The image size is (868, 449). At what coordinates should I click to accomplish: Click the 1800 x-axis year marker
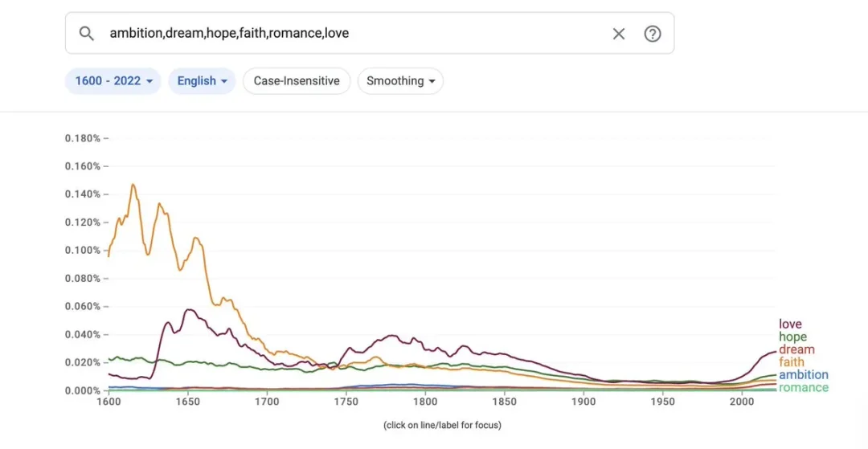pyautogui.click(x=424, y=402)
